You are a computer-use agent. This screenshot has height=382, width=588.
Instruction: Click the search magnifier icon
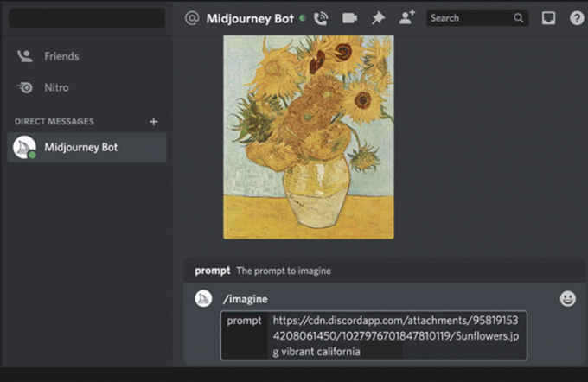519,18
